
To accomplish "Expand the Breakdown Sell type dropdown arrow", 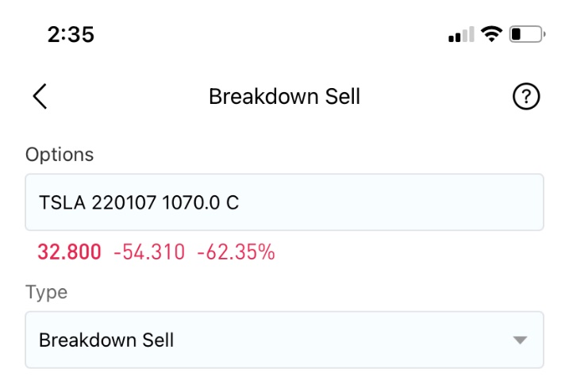I will click(x=520, y=340).
